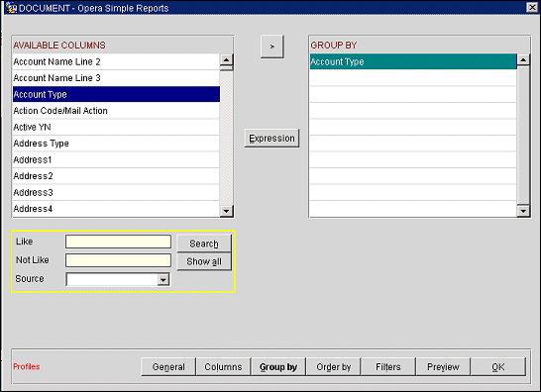This screenshot has width=541, height=392.
Task: Select Account Name Line 2 column
Action: tap(116, 61)
